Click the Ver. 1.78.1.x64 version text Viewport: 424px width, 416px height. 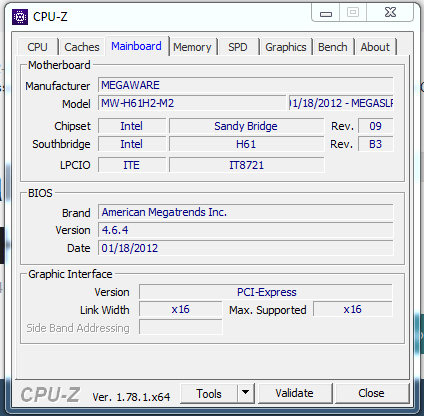(131, 397)
